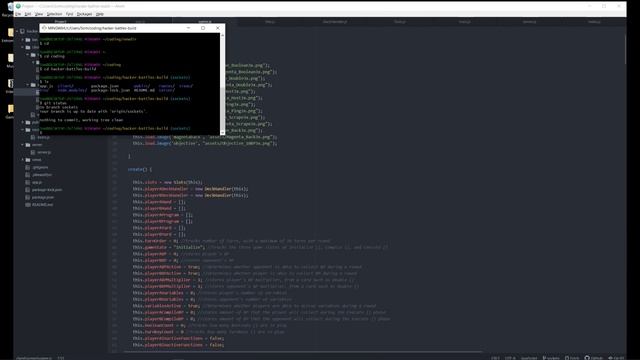
Task: Click the package-lock.json file icon
Action: [x=28, y=190]
